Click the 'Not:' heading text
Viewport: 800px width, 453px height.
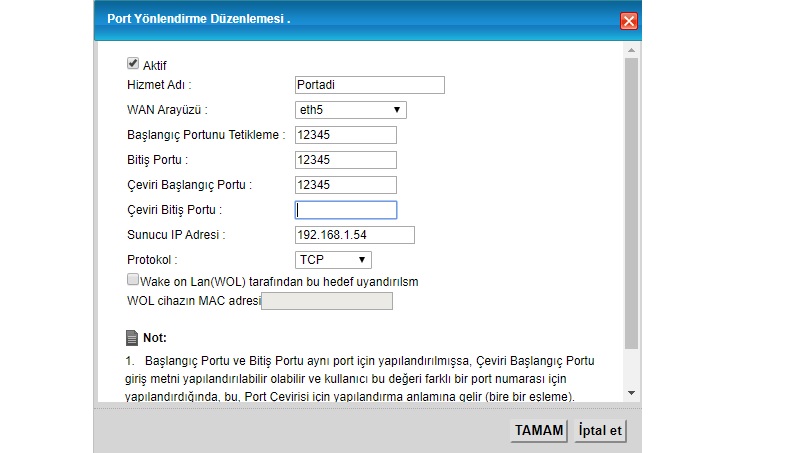[x=155, y=338]
